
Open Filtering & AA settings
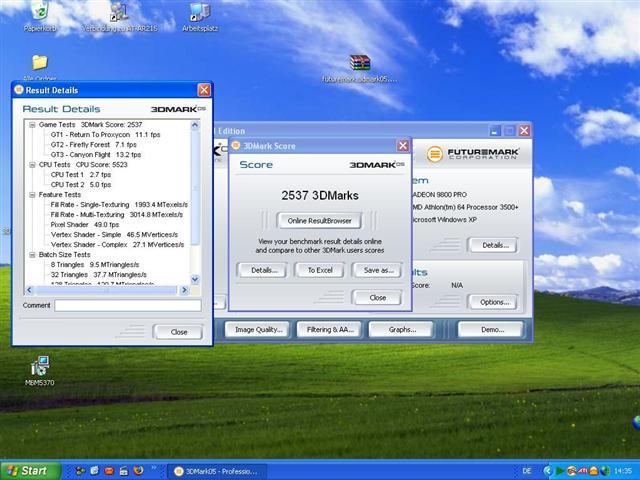coord(329,330)
